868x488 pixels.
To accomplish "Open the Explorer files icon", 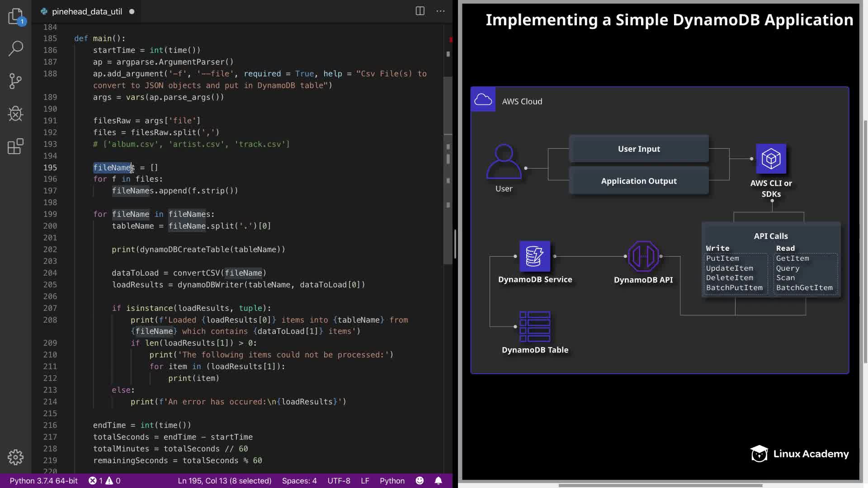I will coord(16,16).
